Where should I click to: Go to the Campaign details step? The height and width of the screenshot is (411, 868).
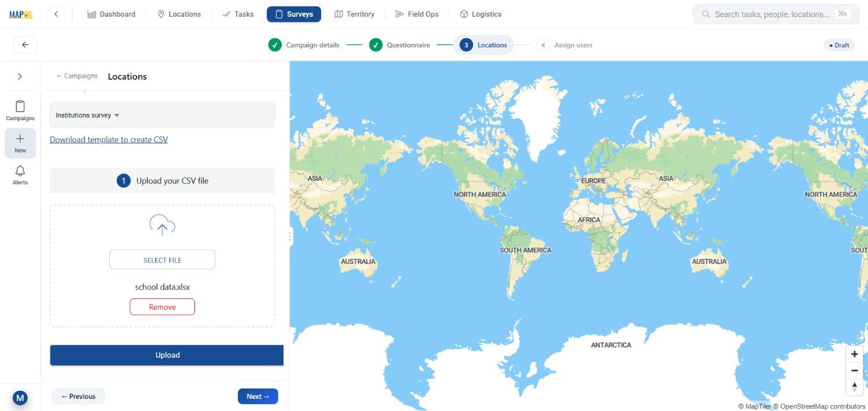304,45
